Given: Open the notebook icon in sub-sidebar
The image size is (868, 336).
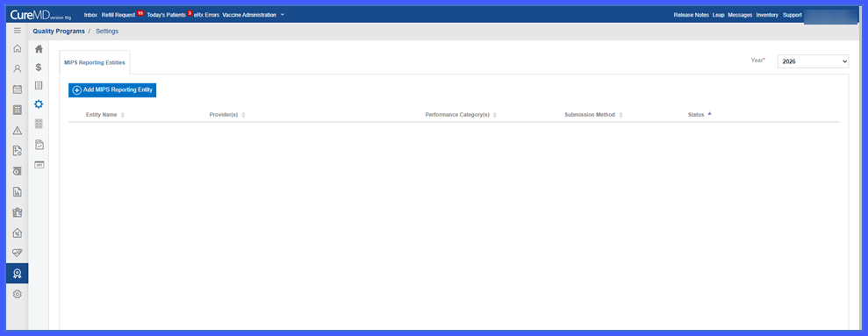Looking at the screenshot, I should [39, 85].
